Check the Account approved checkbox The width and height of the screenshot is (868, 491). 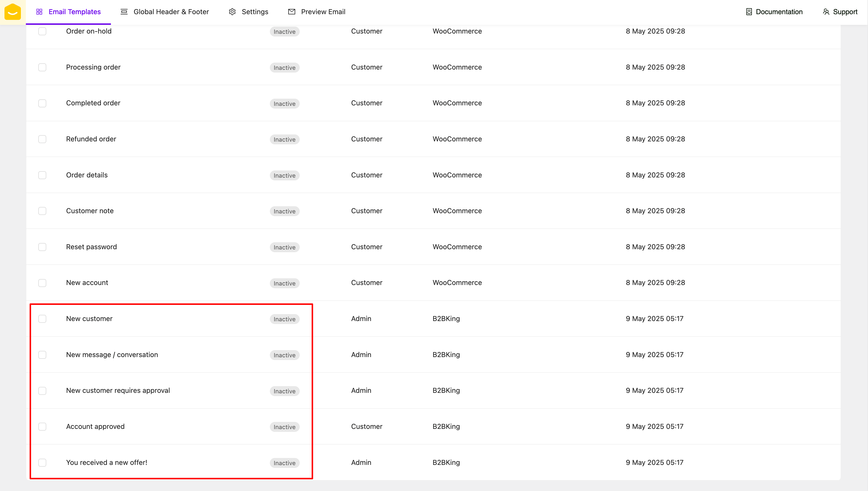(x=42, y=427)
